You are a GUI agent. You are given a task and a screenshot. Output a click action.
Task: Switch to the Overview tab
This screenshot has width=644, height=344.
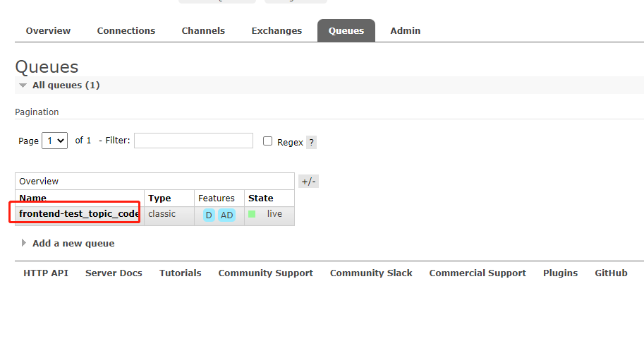coord(48,31)
